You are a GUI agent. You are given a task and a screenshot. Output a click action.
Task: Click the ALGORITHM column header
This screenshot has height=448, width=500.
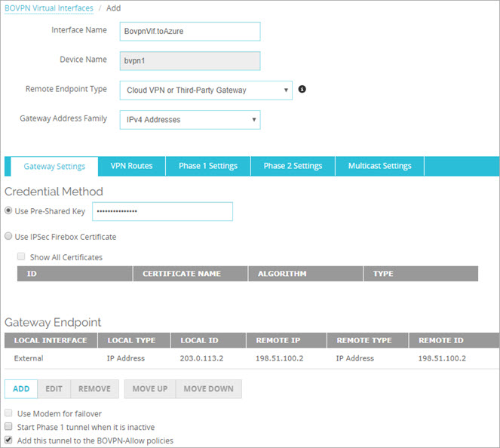(x=305, y=274)
